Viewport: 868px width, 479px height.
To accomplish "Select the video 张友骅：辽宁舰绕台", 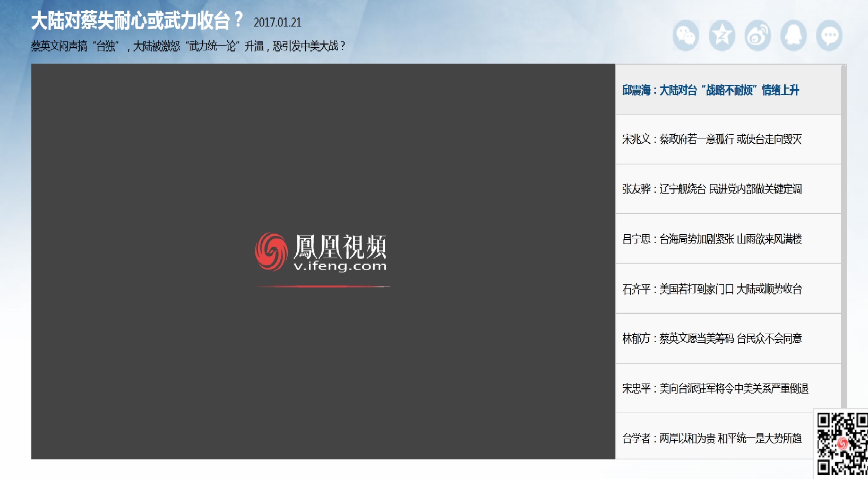I will coord(728,189).
